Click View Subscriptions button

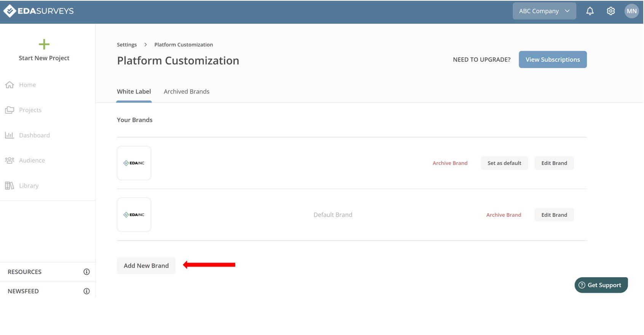553,59
